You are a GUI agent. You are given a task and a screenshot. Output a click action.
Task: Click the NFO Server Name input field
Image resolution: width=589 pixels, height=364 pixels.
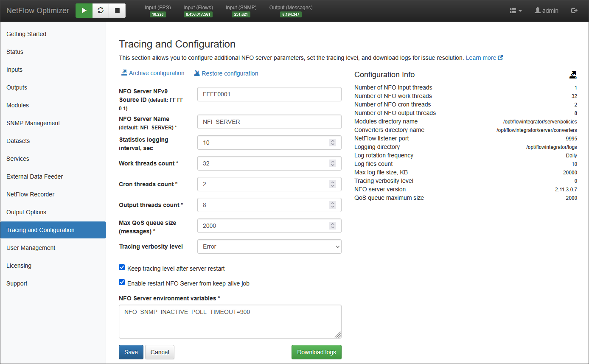pos(269,122)
